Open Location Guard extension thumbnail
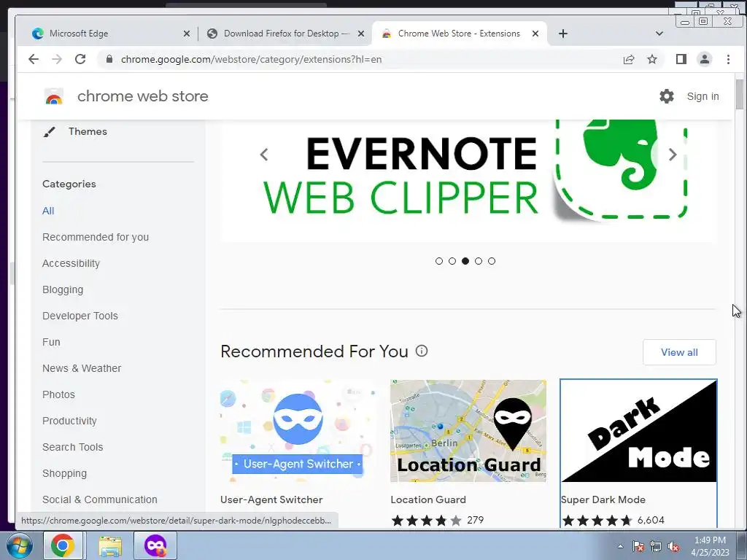This screenshot has height=560, width=747. point(468,431)
